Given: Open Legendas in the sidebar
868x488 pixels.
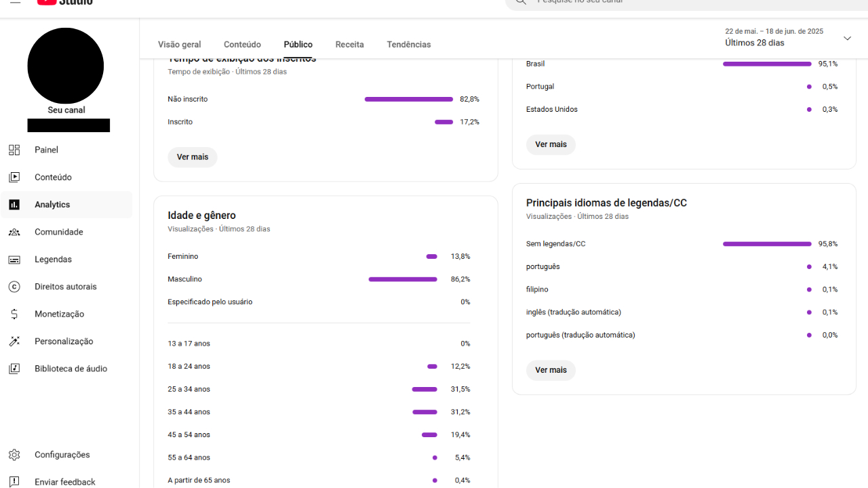Looking at the screenshot, I should [x=66, y=260].
